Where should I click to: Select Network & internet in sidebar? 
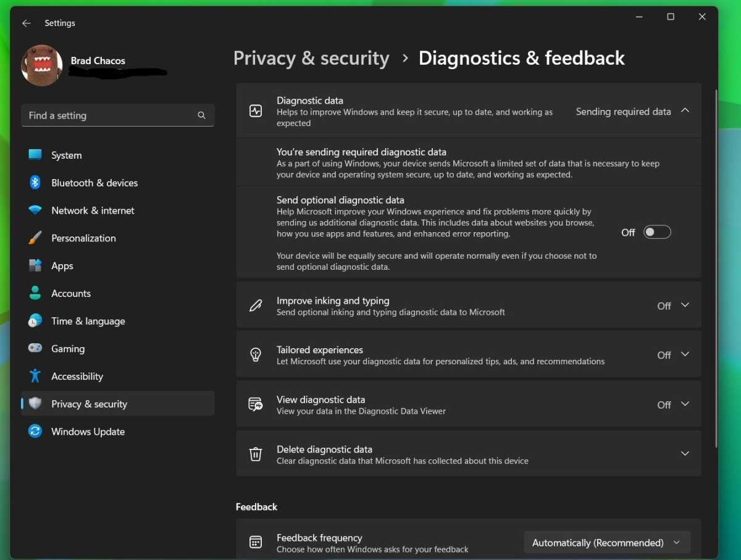tap(92, 211)
